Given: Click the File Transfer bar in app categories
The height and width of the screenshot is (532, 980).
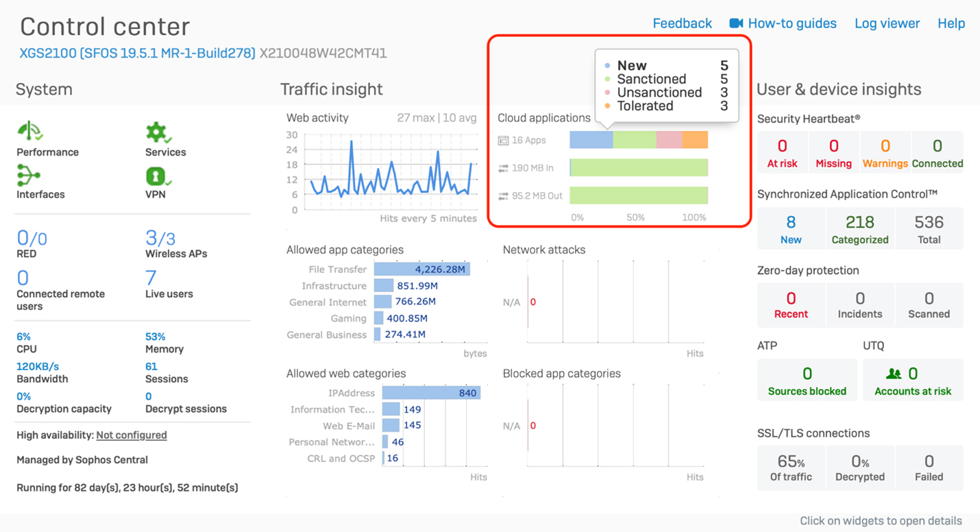Looking at the screenshot, I should click(421, 269).
